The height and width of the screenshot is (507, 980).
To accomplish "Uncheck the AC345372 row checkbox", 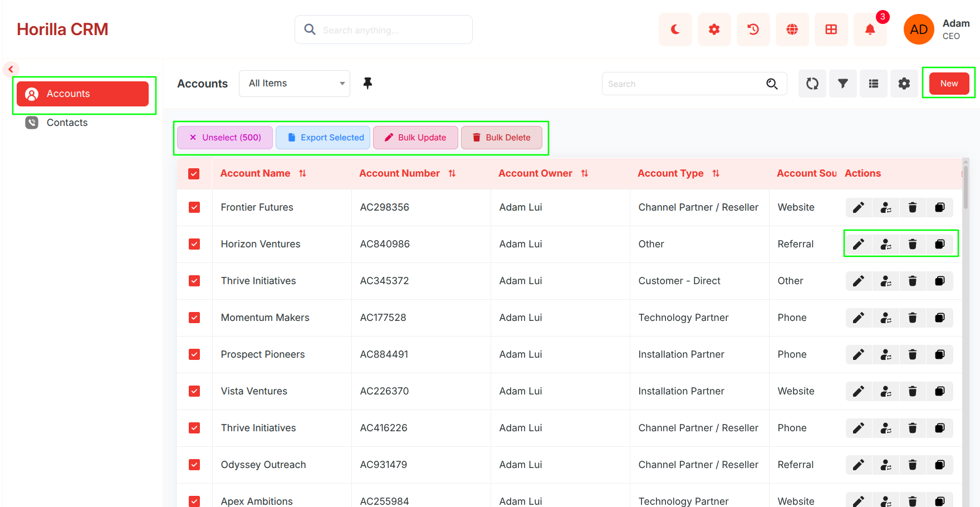I will pyautogui.click(x=194, y=281).
